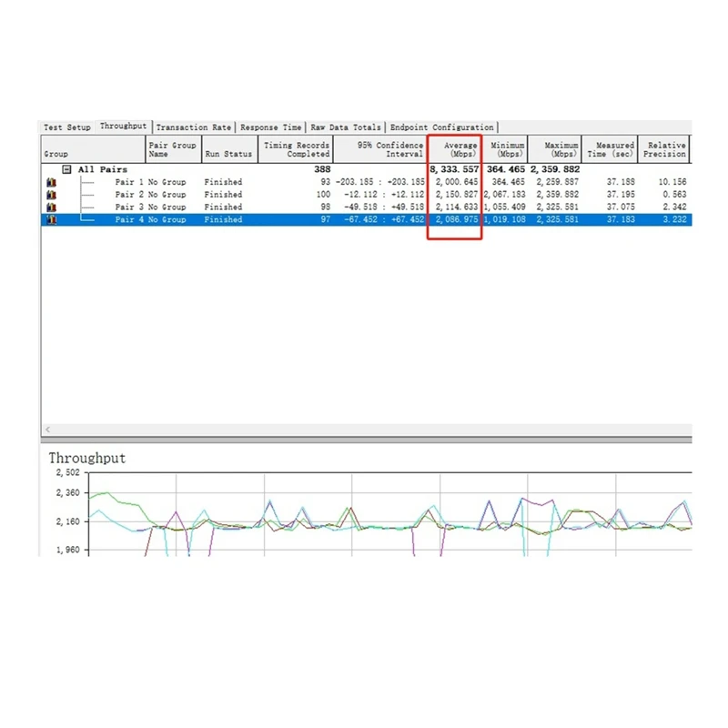Sort by Measured Time (sec) header

point(610,149)
